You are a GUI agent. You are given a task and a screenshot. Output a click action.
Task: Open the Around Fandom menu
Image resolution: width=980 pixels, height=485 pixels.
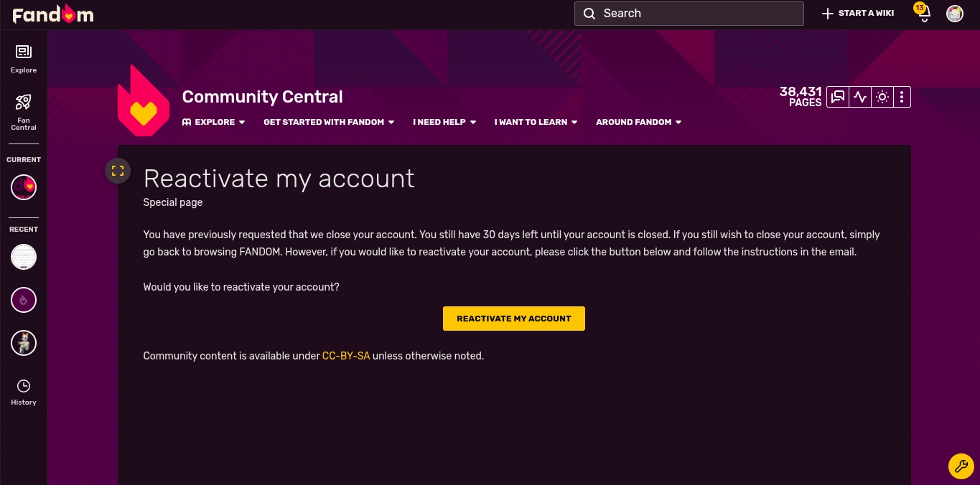tap(638, 122)
